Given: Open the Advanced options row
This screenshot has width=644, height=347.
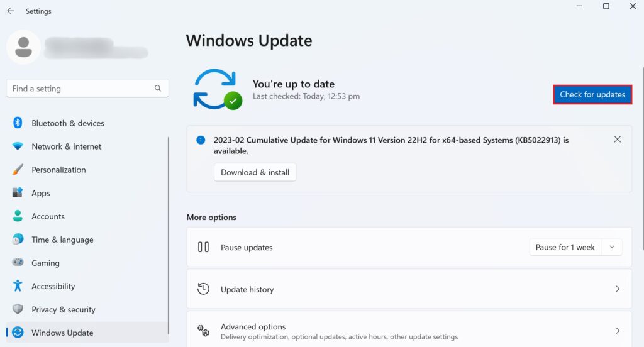Looking at the screenshot, I should pos(409,330).
